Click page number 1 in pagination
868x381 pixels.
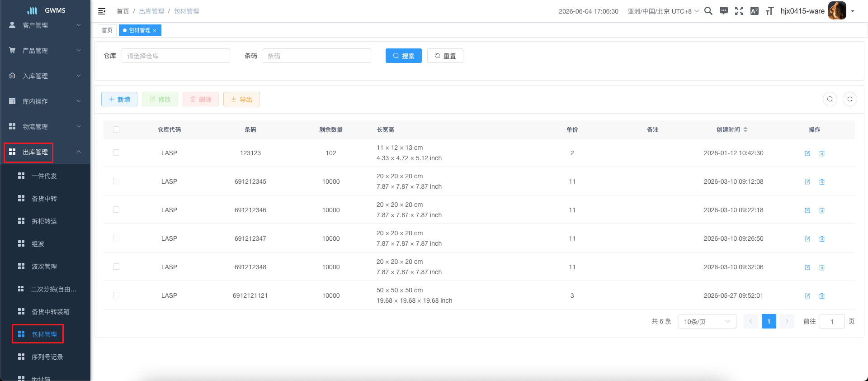[769, 321]
